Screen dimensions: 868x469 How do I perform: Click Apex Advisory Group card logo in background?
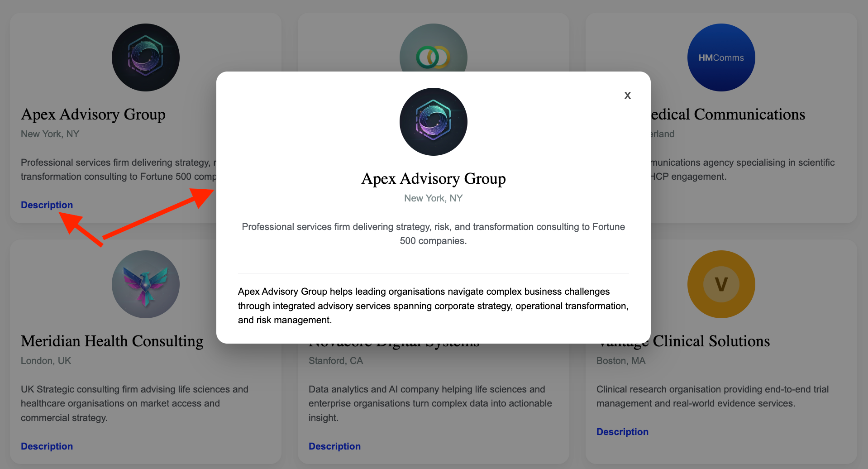[x=146, y=57]
